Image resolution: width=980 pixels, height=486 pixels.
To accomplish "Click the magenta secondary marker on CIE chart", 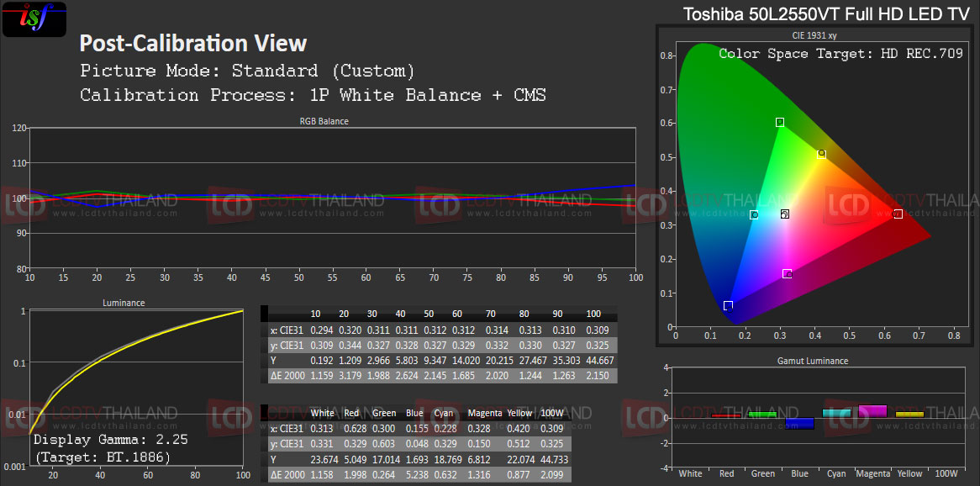I will [787, 274].
